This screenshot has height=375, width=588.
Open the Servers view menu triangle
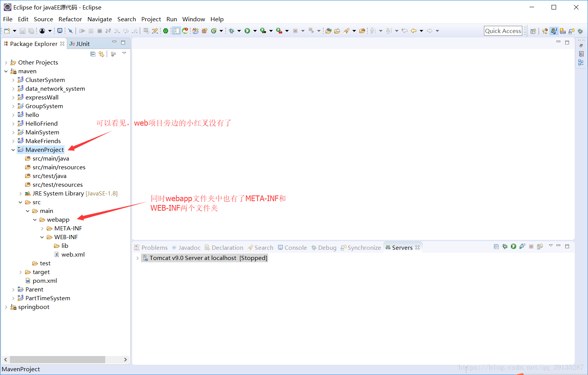550,246
